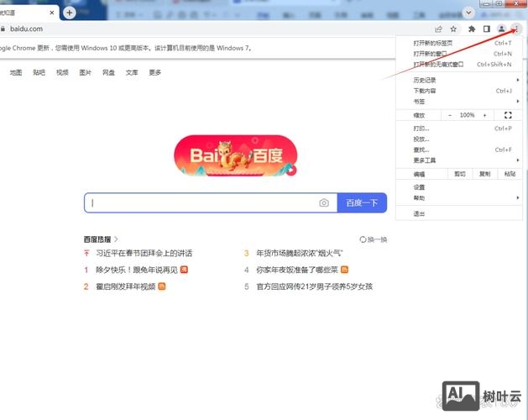Viewport: 528px width, 420px height.
Task: Open 视频 navigation link
Action: [x=62, y=72]
